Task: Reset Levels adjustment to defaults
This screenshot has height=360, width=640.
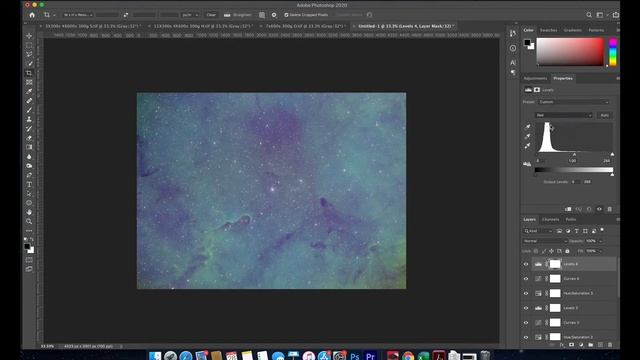Action: 589,209
